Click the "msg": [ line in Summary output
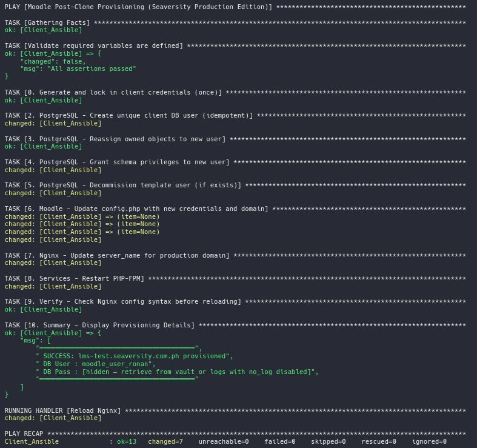 [36, 340]
